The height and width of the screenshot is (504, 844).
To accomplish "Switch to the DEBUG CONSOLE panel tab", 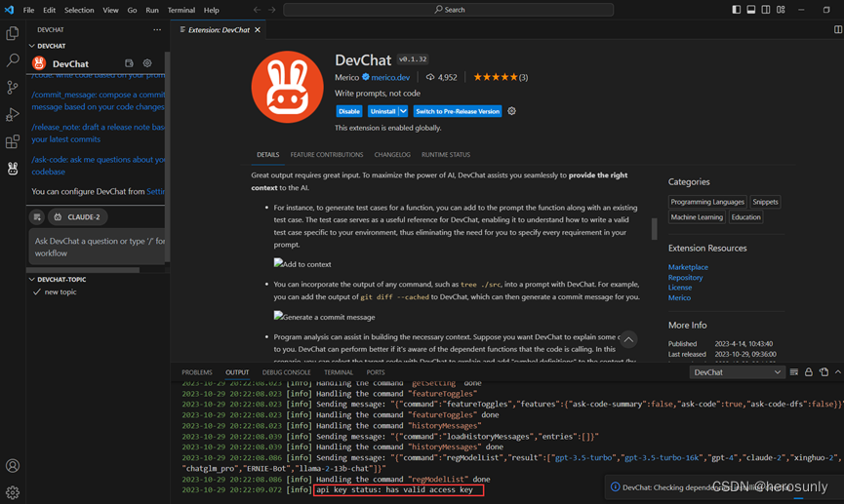I will (286, 372).
